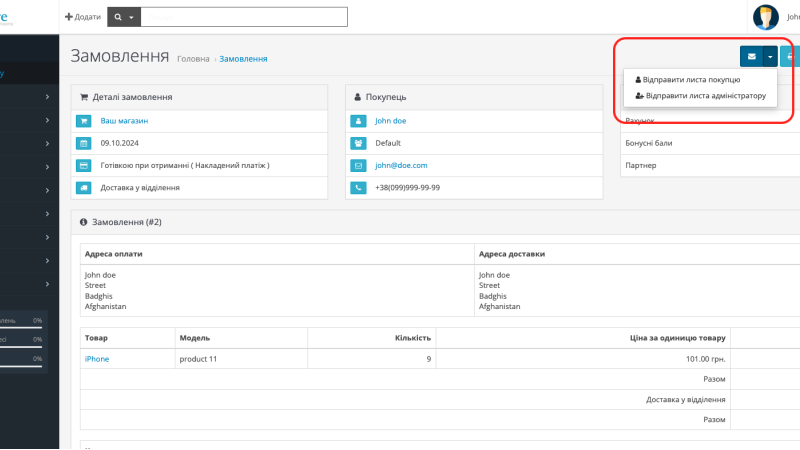This screenshot has width=800, height=450.
Task: Select 'Відправити листа адміністратору' menu entry
Action: pos(701,95)
